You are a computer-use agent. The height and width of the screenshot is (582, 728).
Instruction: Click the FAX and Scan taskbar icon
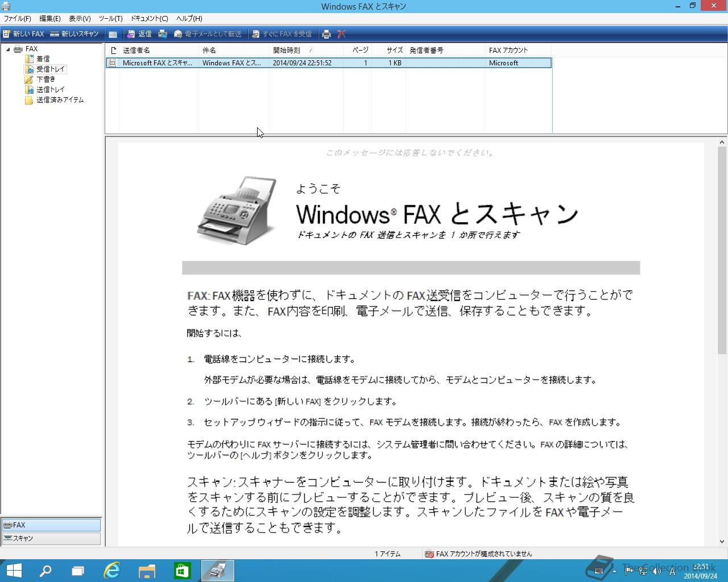217,571
